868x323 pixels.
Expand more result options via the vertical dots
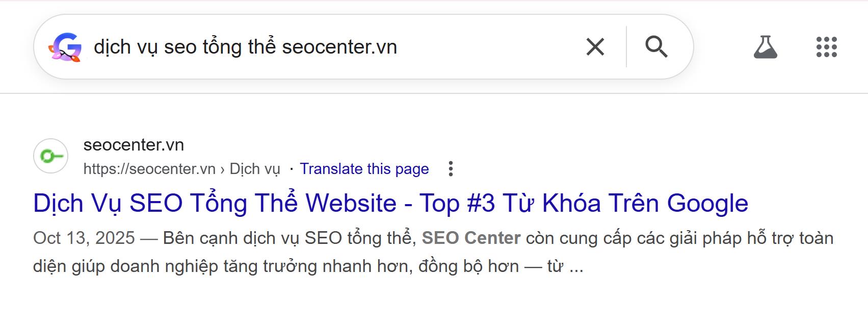pyautogui.click(x=451, y=169)
